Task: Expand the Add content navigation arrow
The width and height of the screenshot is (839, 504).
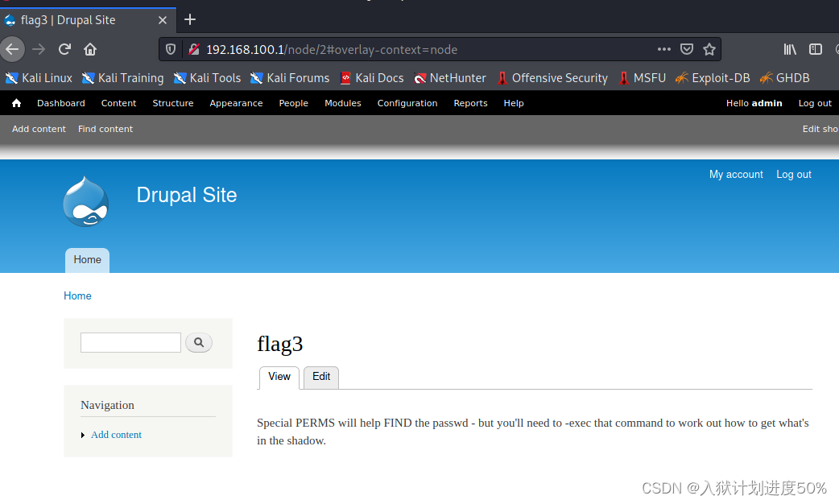Action: 83,435
